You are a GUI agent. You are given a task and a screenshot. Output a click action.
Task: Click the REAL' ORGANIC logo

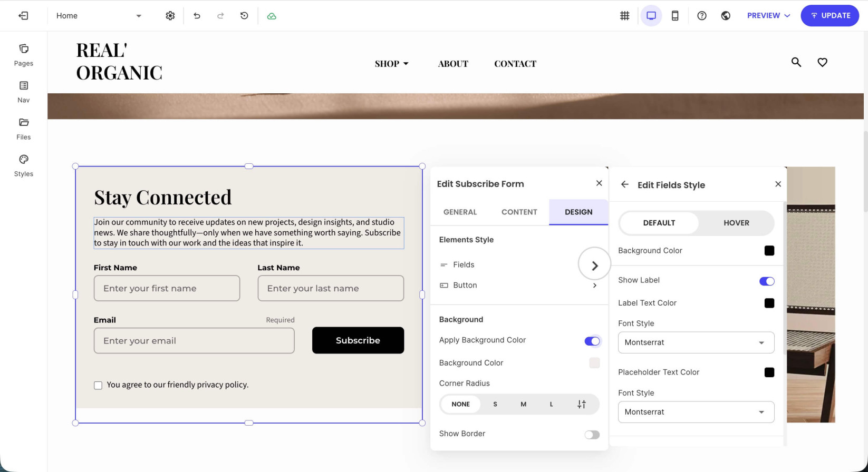pyautogui.click(x=119, y=62)
